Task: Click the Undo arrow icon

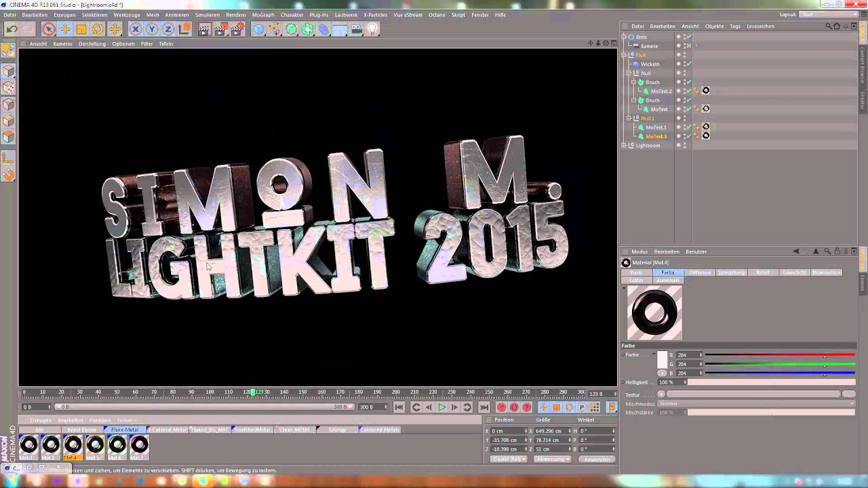Action: pos(12,29)
